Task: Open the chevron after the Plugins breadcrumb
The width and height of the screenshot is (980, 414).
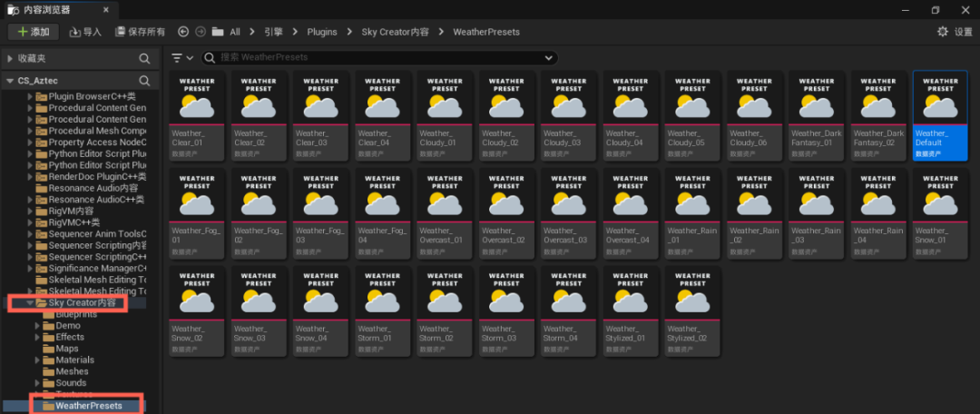Action: pos(349,32)
